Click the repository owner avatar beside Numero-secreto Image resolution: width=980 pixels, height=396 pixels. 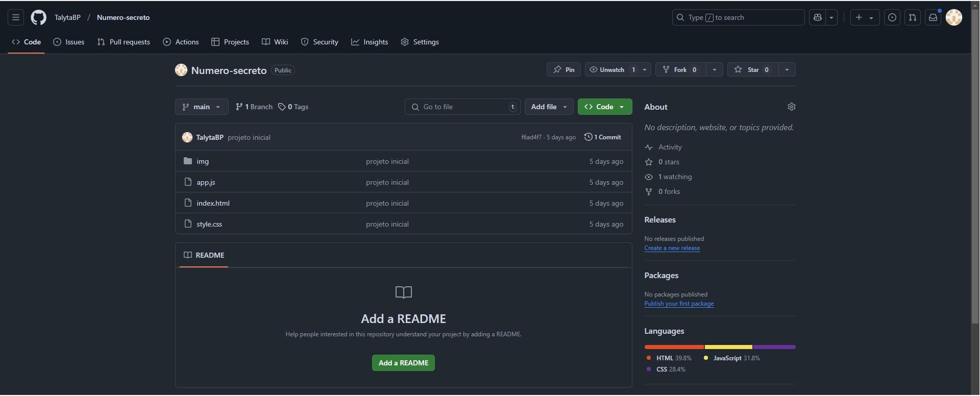click(x=181, y=70)
